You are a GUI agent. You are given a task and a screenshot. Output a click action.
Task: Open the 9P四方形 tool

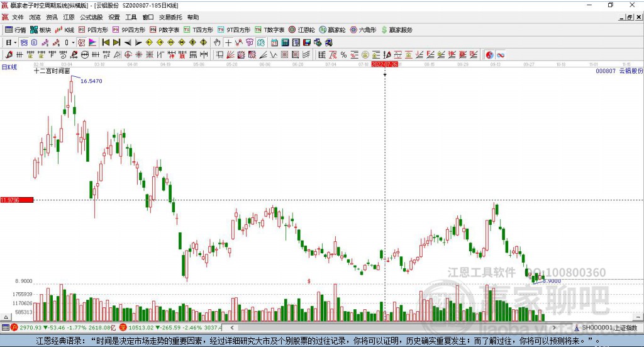[129, 30]
